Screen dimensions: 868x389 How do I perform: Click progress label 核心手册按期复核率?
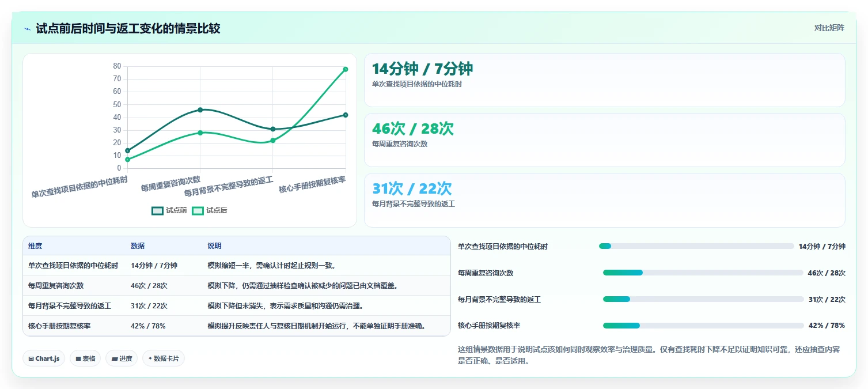pyautogui.click(x=489, y=326)
